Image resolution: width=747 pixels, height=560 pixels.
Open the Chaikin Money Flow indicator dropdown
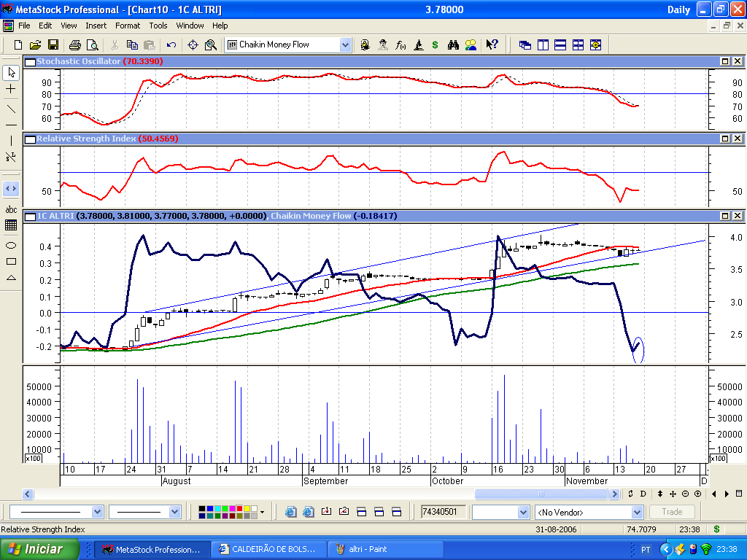click(345, 45)
